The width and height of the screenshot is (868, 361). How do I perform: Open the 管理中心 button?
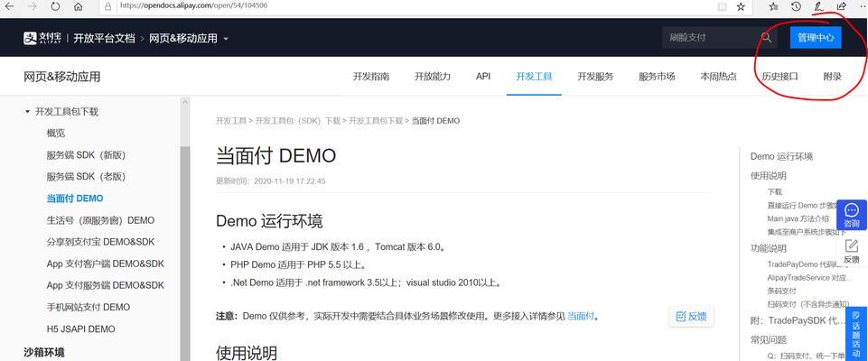pyautogui.click(x=816, y=38)
